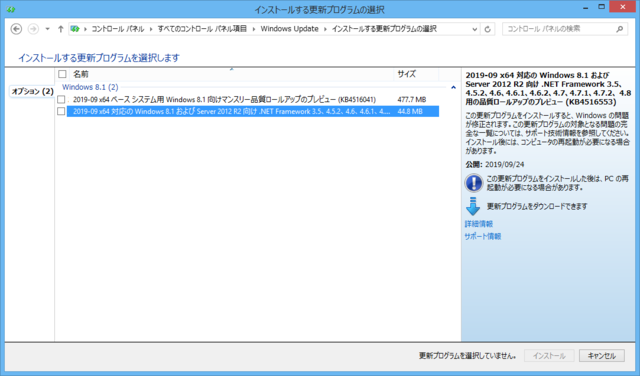Sort by the サイズ column header
640x376 pixels.
point(407,74)
